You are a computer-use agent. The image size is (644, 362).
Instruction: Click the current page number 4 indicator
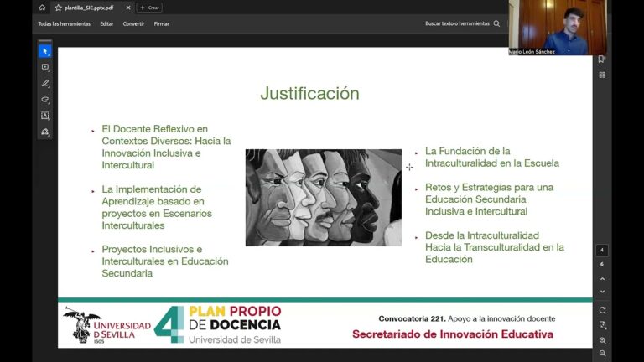click(x=602, y=250)
